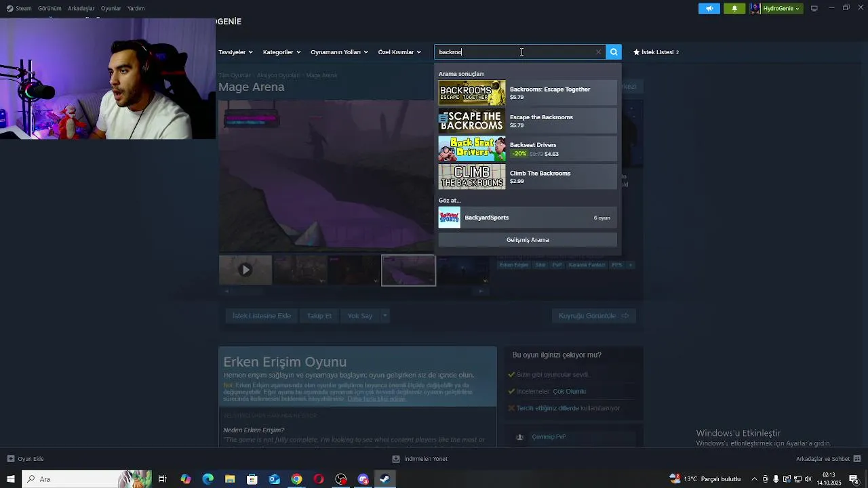Screen dimensions: 868x488
Task: Play the trailer video thumbnail
Action: (x=245, y=270)
